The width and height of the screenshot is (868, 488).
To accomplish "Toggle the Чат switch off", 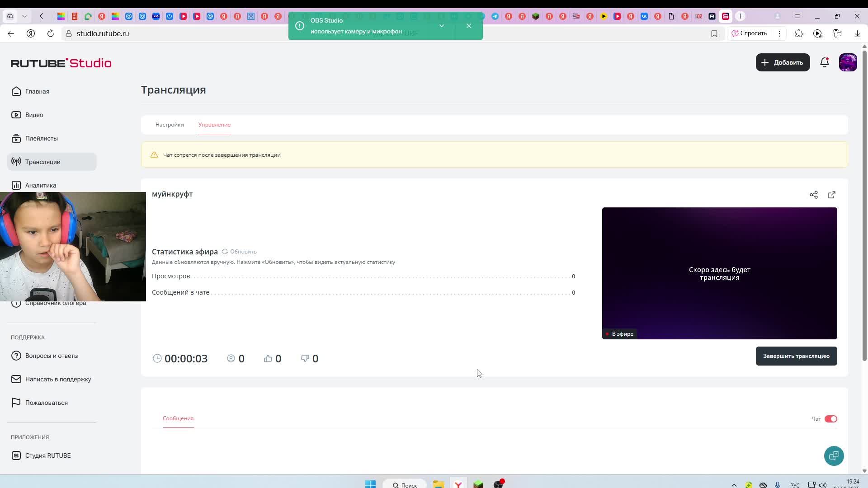I will [x=830, y=419].
